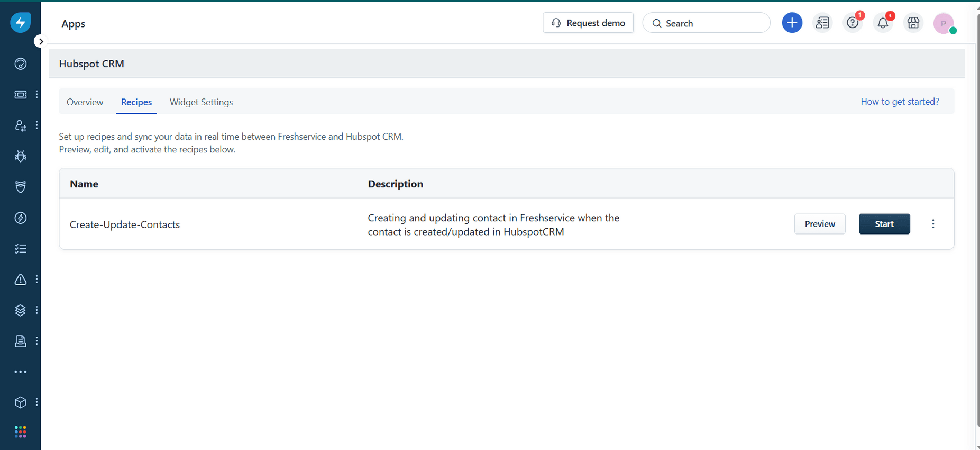Open the marketplace storefront icon in header

(x=913, y=23)
